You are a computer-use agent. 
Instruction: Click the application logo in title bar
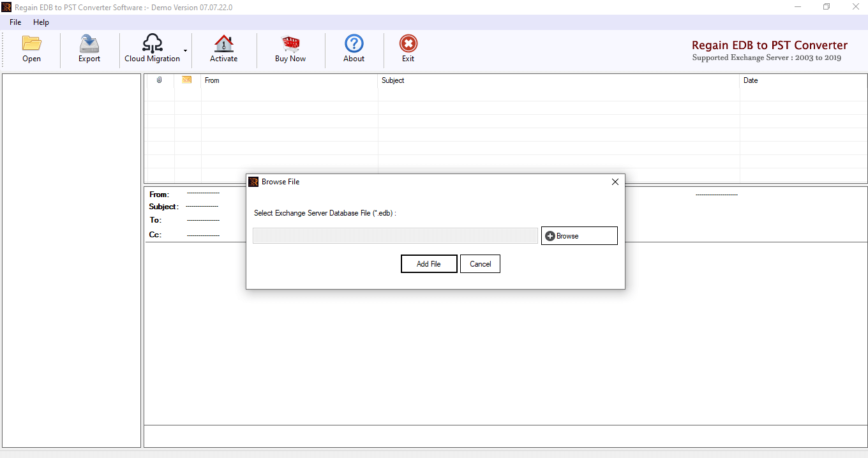(x=6, y=7)
